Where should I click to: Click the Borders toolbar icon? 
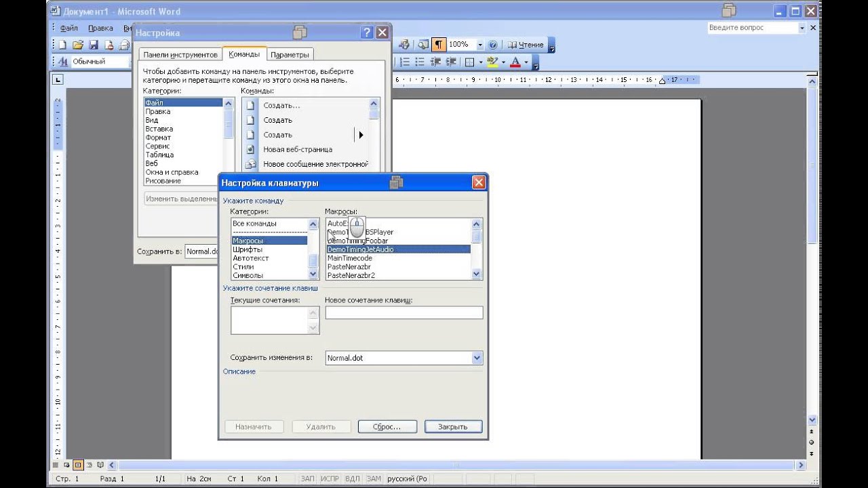pyautogui.click(x=469, y=62)
